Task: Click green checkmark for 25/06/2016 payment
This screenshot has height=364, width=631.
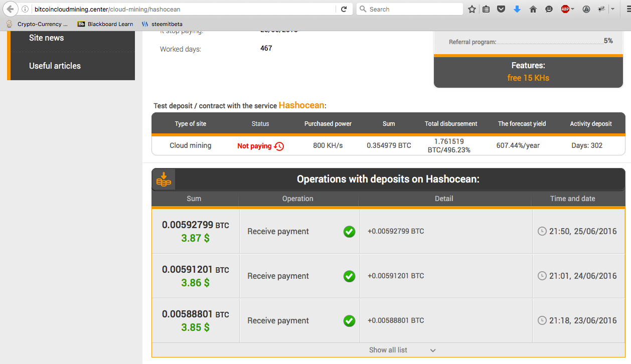Action: [x=349, y=232]
